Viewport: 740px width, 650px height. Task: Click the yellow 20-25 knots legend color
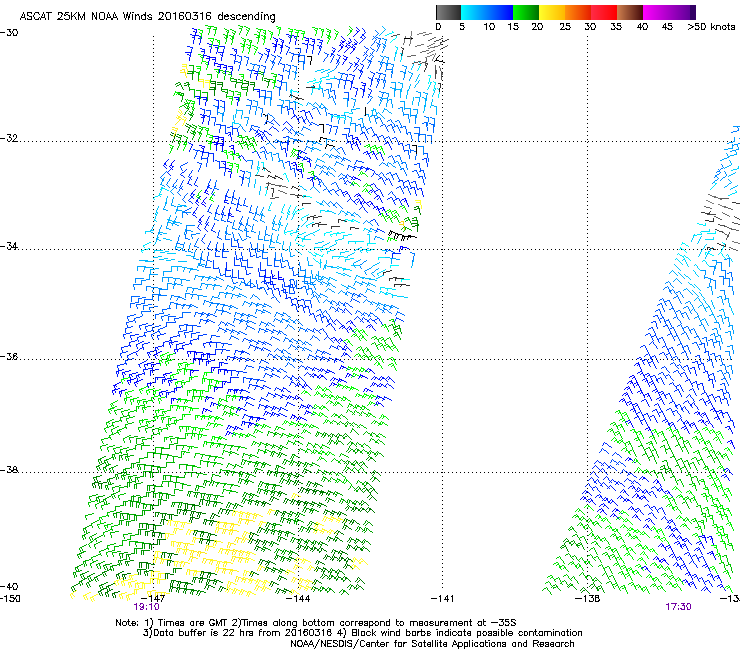(x=552, y=12)
